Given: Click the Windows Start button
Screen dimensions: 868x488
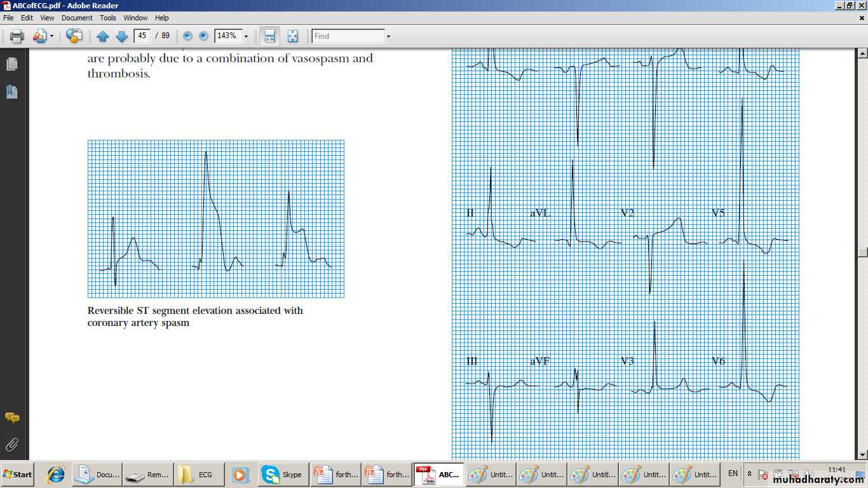Looking at the screenshot, I should (18, 475).
